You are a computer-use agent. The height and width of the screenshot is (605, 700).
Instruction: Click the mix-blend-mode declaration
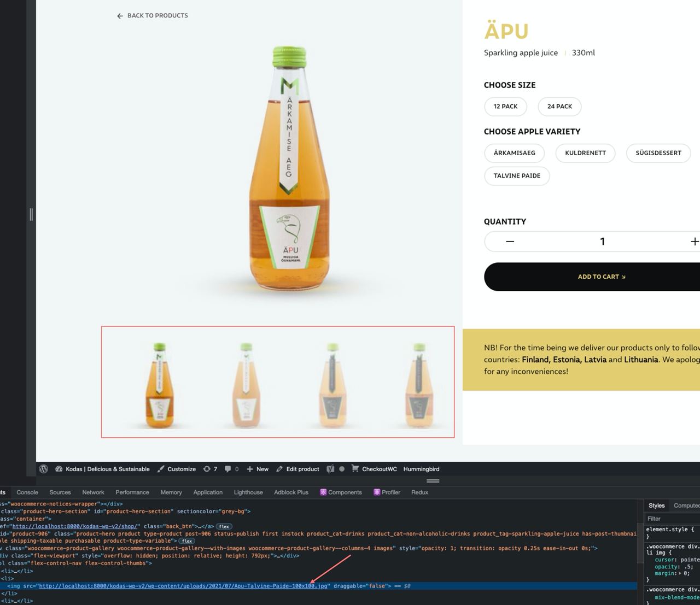pyautogui.click(x=678, y=597)
